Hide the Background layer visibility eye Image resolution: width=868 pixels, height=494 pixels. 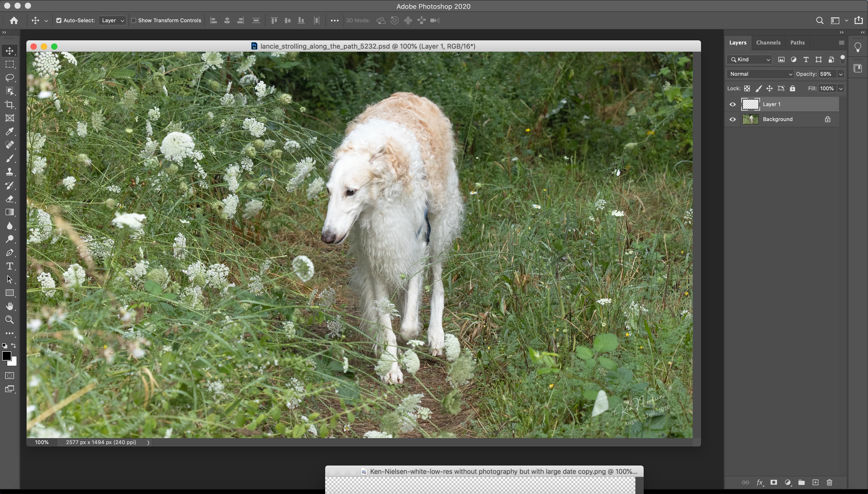click(733, 119)
